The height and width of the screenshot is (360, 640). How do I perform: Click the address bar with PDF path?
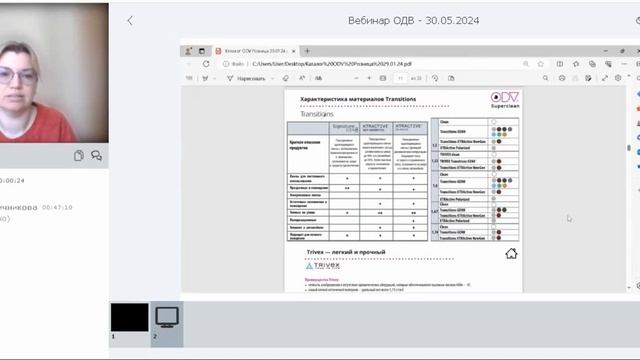click(331, 64)
